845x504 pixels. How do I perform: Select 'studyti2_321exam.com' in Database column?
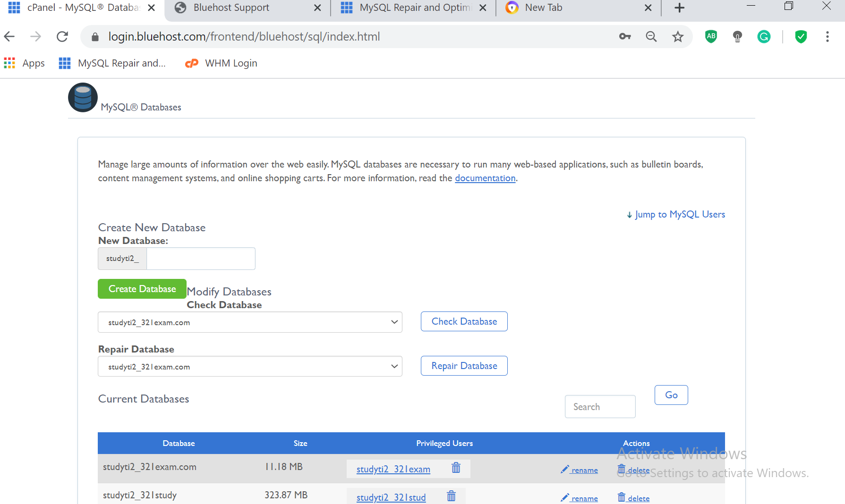[150, 467]
